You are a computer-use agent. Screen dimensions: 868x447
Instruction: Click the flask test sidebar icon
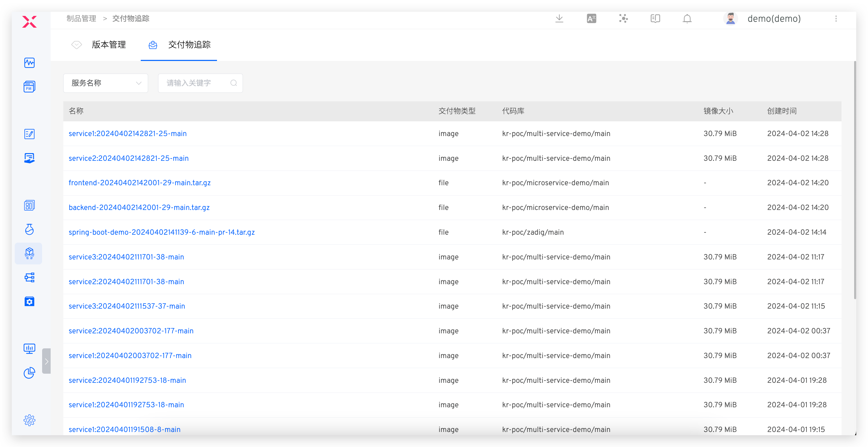click(29, 229)
